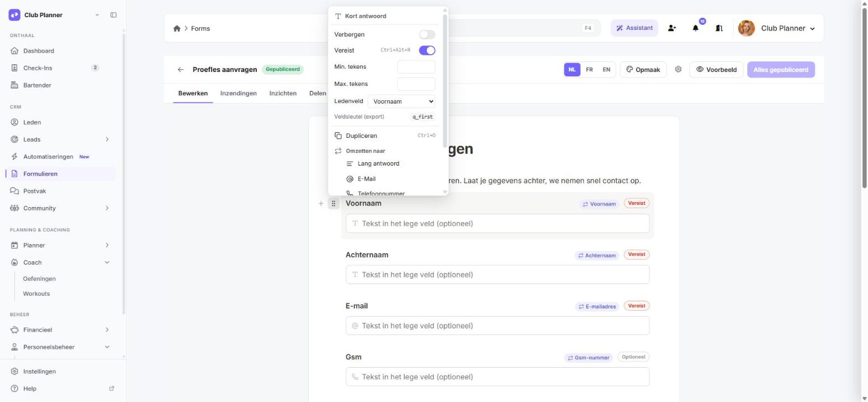
Task: Collapse the Coach submenu
Action: click(107, 262)
